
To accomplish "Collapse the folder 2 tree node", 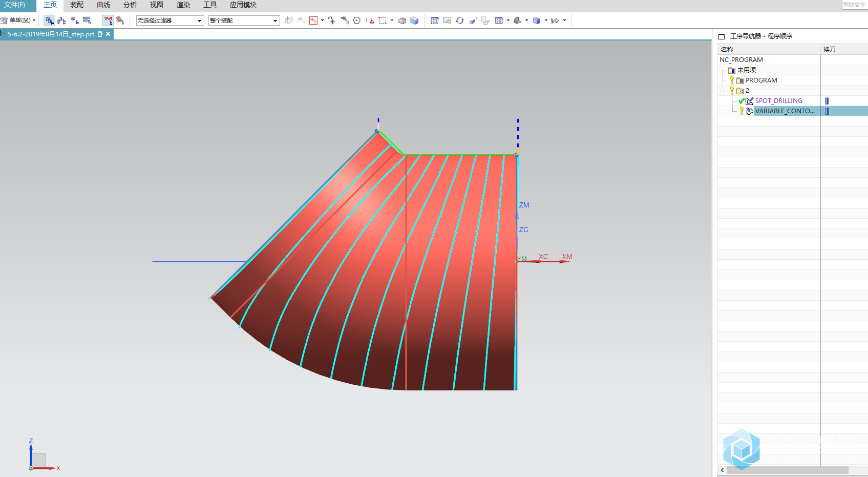I will (x=723, y=91).
